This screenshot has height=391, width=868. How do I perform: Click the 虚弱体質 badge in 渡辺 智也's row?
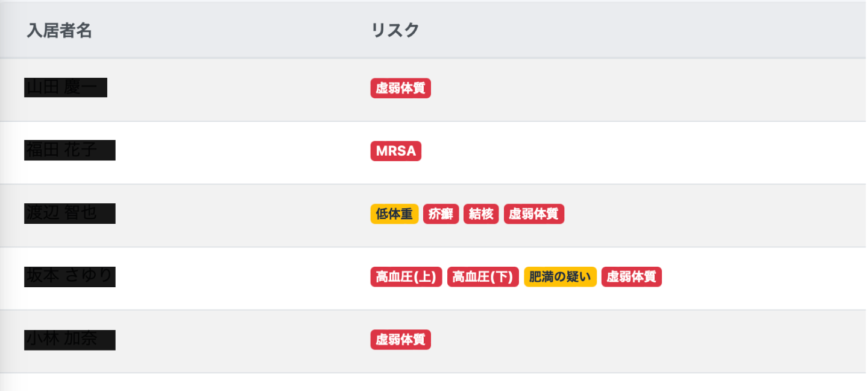(x=533, y=214)
